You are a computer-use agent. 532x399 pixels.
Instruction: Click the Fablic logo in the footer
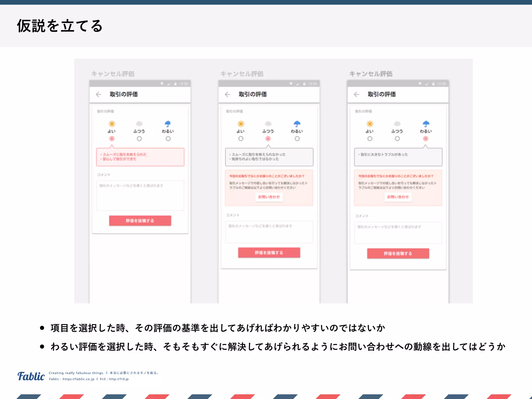point(31,376)
